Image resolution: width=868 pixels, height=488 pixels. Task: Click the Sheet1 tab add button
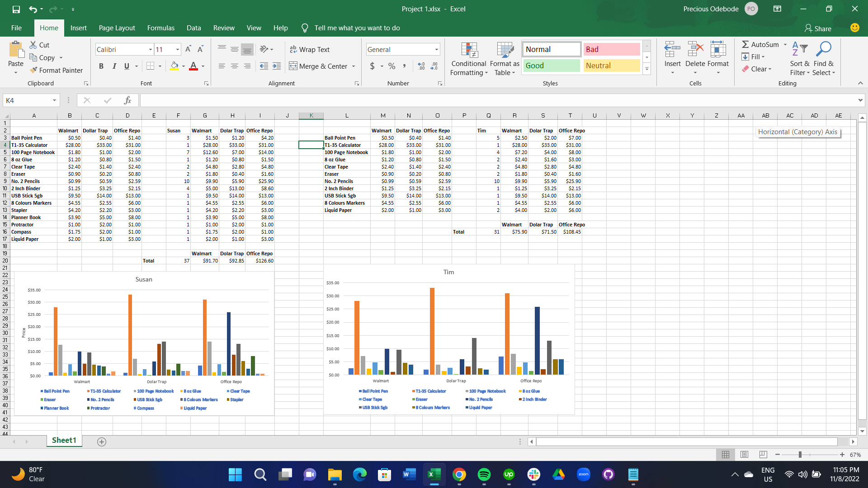coord(101,441)
